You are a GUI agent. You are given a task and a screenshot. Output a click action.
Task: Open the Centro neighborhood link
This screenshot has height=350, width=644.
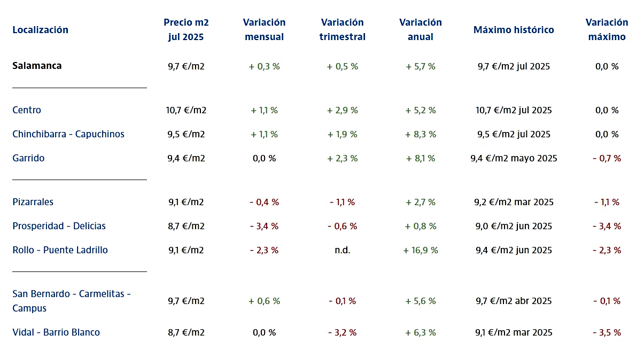click(x=27, y=110)
